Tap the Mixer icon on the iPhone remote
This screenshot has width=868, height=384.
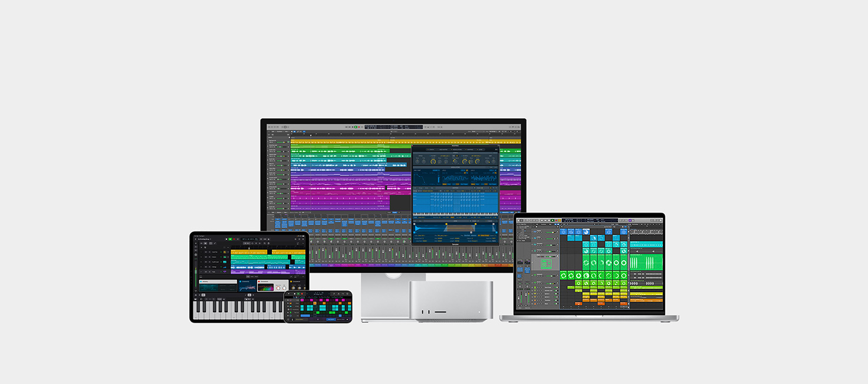point(343,294)
